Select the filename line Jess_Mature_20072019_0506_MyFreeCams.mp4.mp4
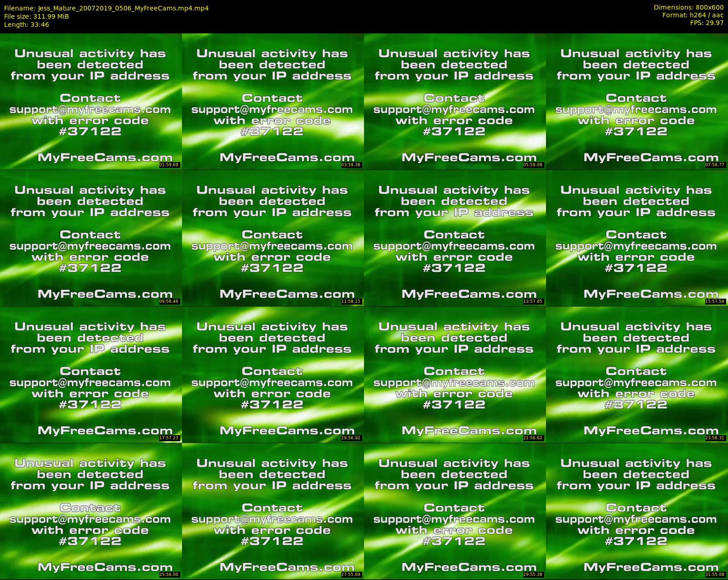Image resolution: width=728 pixels, height=580 pixels. point(106,8)
